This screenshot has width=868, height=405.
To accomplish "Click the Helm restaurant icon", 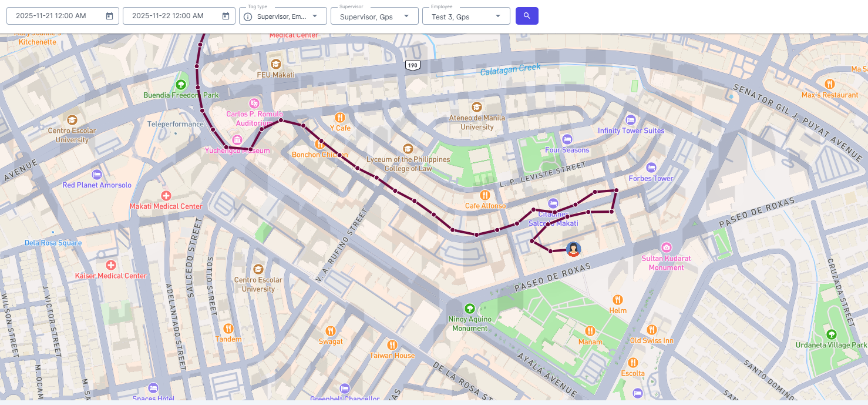I will pyautogui.click(x=617, y=300).
